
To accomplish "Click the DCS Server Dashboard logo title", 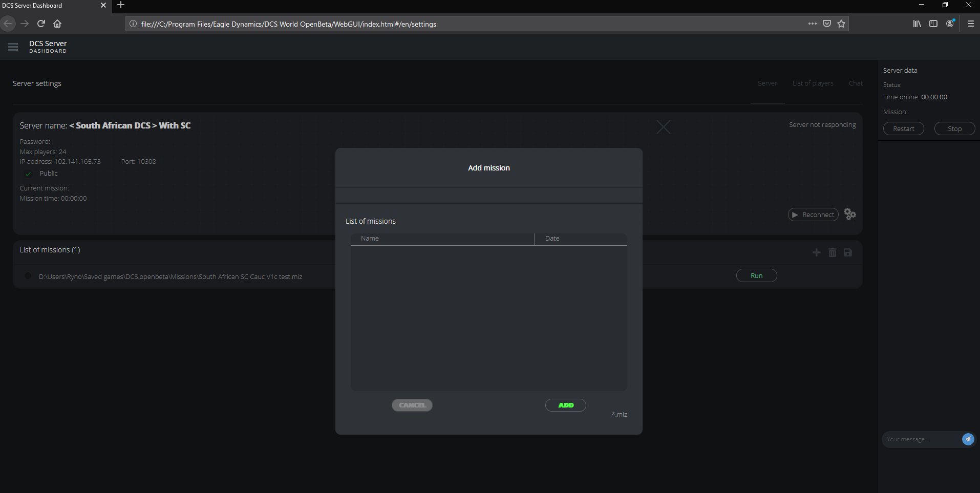I will click(48, 47).
